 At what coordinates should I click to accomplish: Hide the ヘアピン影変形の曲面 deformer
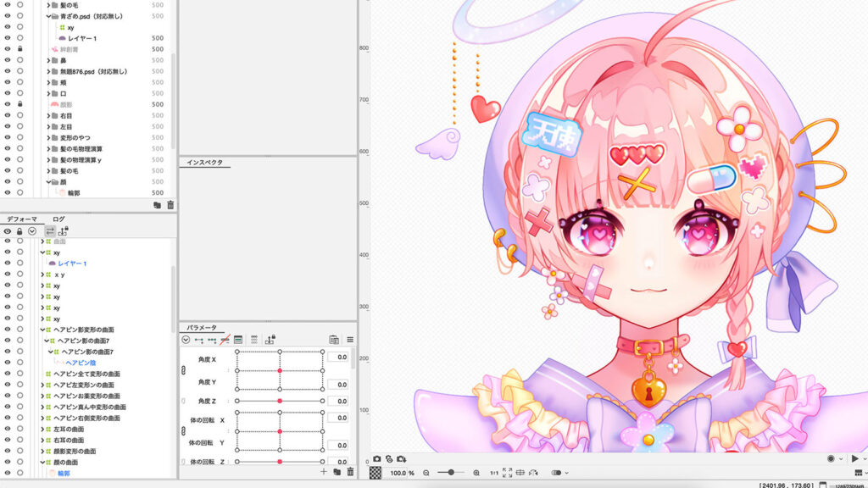click(7, 330)
